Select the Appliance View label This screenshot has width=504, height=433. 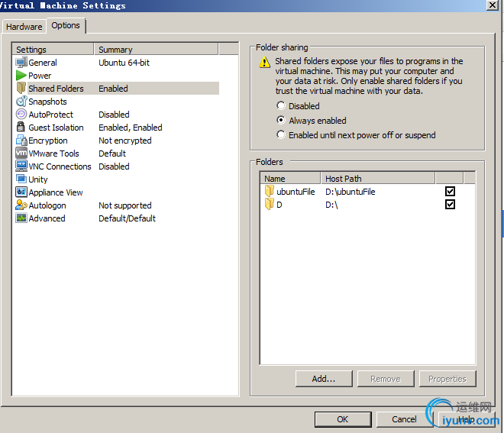[x=56, y=192]
